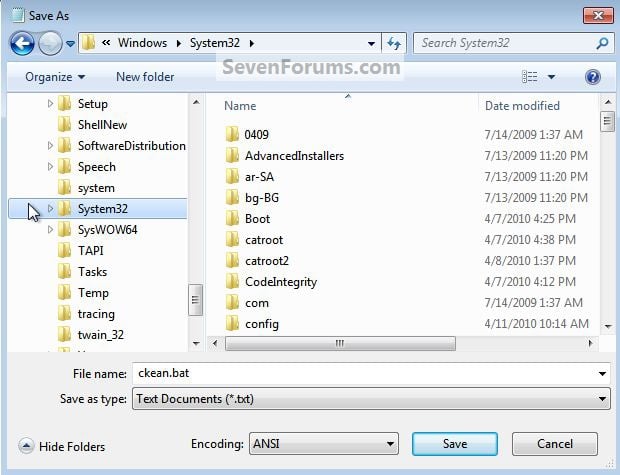The height and width of the screenshot is (475, 620).
Task: Click the catroot2 folder icon
Action: tap(232, 261)
